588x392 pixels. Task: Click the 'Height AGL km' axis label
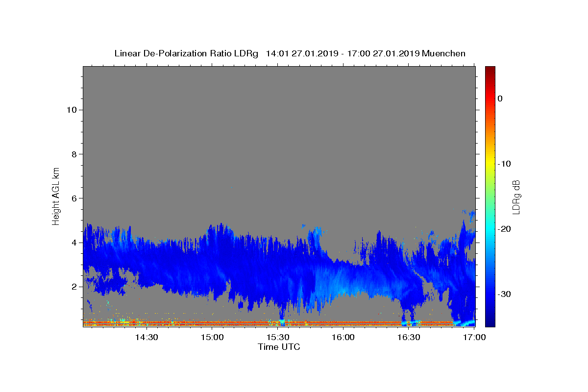click(56, 196)
